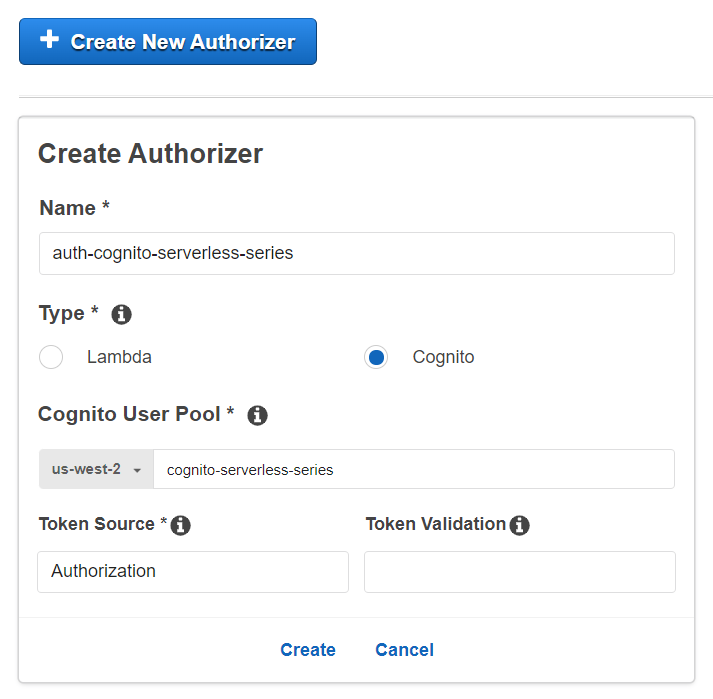The width and height of the screenshot is (713, 699).
Task: Open the us-west-2 region dropdown
Action: click(x=96, y=469)
